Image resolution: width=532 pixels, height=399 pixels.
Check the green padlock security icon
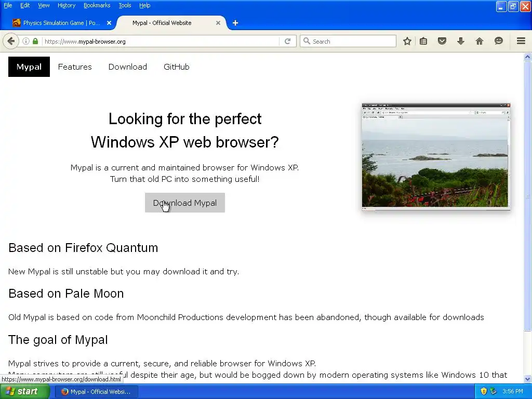coord(35,42)
